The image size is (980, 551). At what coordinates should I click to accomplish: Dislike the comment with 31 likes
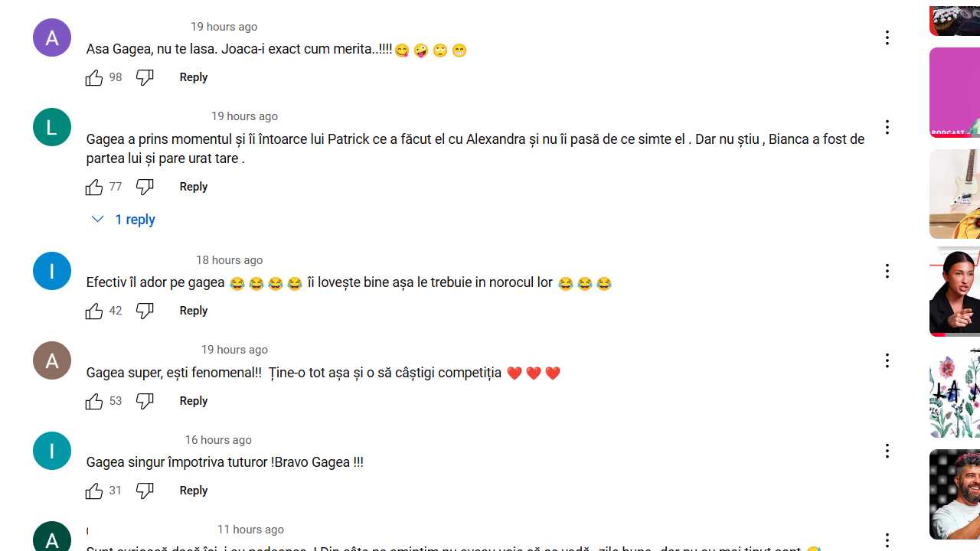[x=145, y=491]
